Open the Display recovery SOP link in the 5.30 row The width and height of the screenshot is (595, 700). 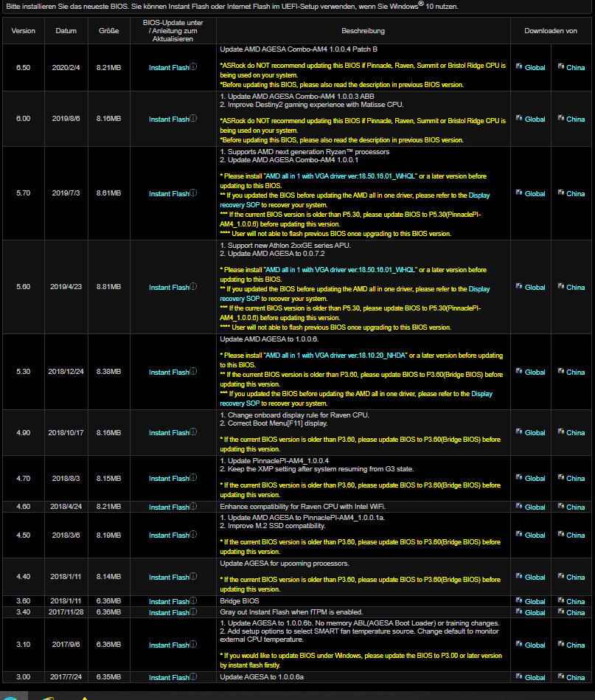tap(356, 398)
